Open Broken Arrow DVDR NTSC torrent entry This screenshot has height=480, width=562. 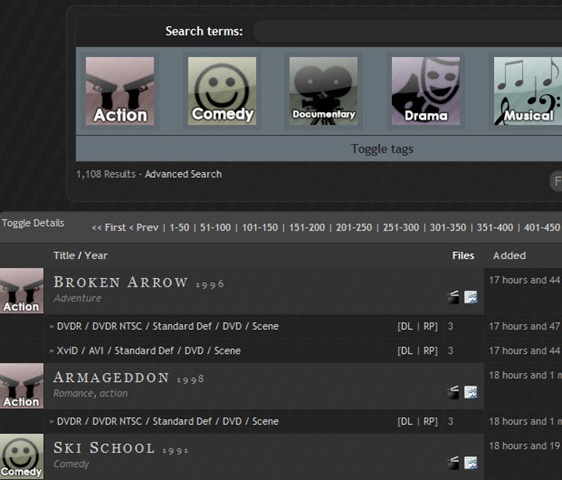[x=168, y=326]
